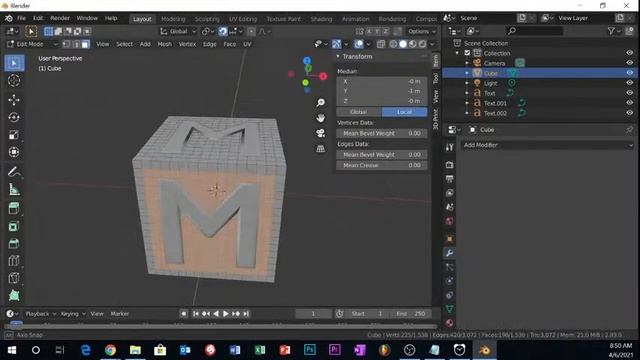Image resolution: width=640 pixels, height=360 pixels.
Task: Switch to face select mode
Action: click(85, 44)
